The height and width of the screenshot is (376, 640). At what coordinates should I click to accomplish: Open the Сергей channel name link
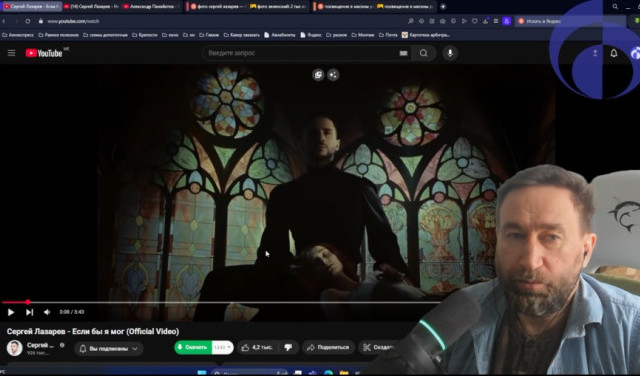(40, 345)
